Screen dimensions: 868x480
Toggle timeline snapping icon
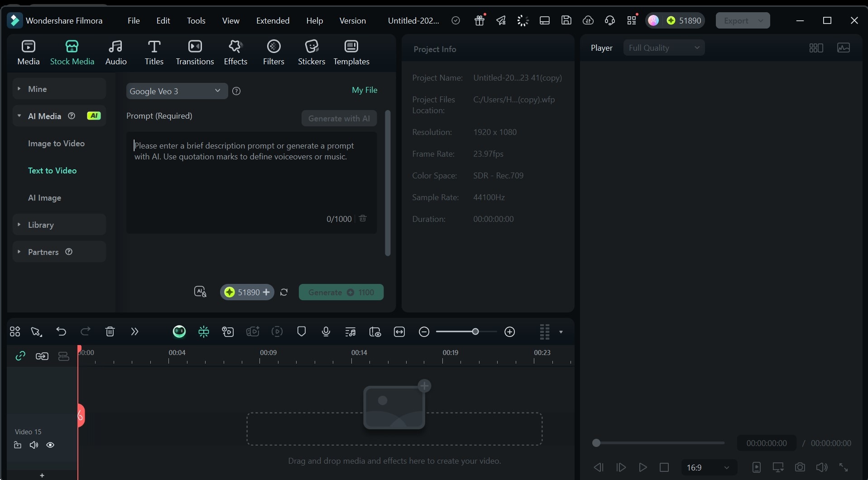click(x=204, y=332)
